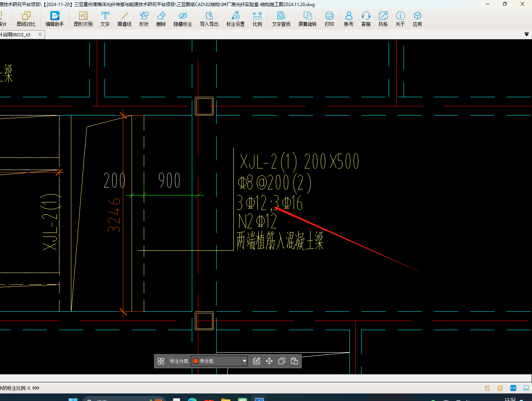This screenshot has height=401, width=532.
Task: Click the 屏幕旋转 screen rotate tool
Action: point(307,19)
